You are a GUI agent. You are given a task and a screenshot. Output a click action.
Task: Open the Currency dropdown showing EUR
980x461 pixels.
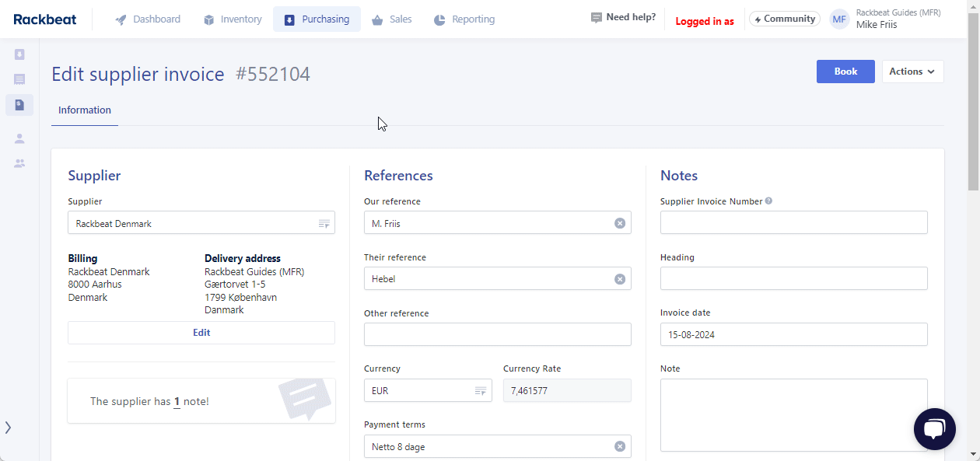pyautogui.click(x=427, y=391)
